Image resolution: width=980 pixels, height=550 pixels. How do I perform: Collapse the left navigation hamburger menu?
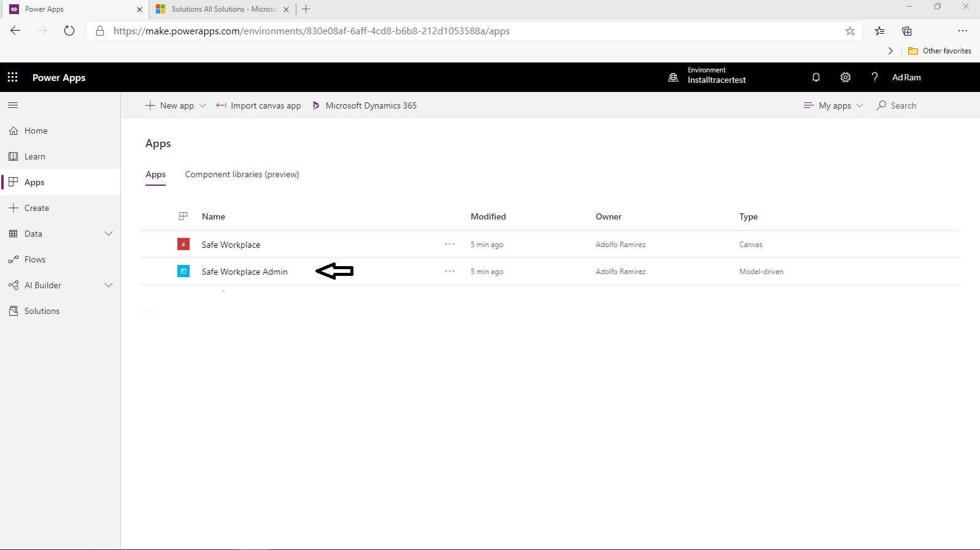pyautogui.click(x=13, y=105)
